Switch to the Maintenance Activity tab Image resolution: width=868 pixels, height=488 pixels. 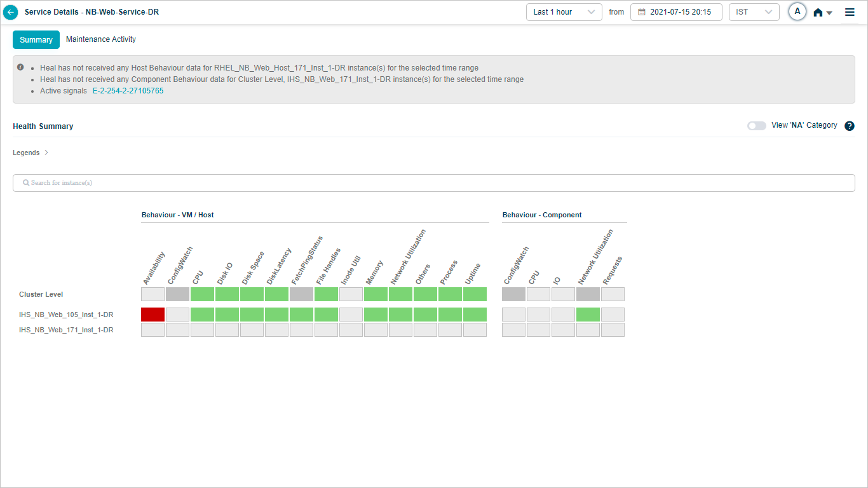point(101,39)
